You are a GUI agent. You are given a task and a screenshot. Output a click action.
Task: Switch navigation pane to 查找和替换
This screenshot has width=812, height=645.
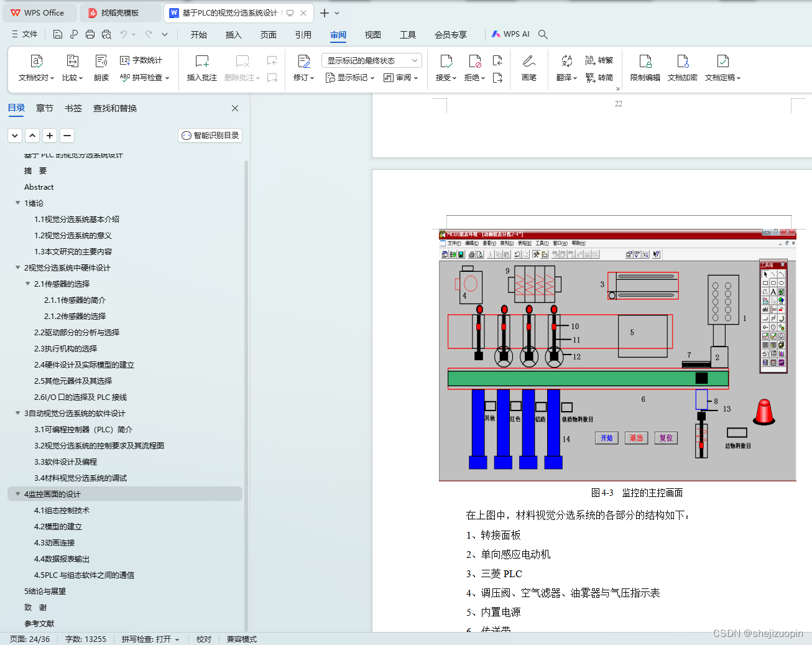(115, 108)
